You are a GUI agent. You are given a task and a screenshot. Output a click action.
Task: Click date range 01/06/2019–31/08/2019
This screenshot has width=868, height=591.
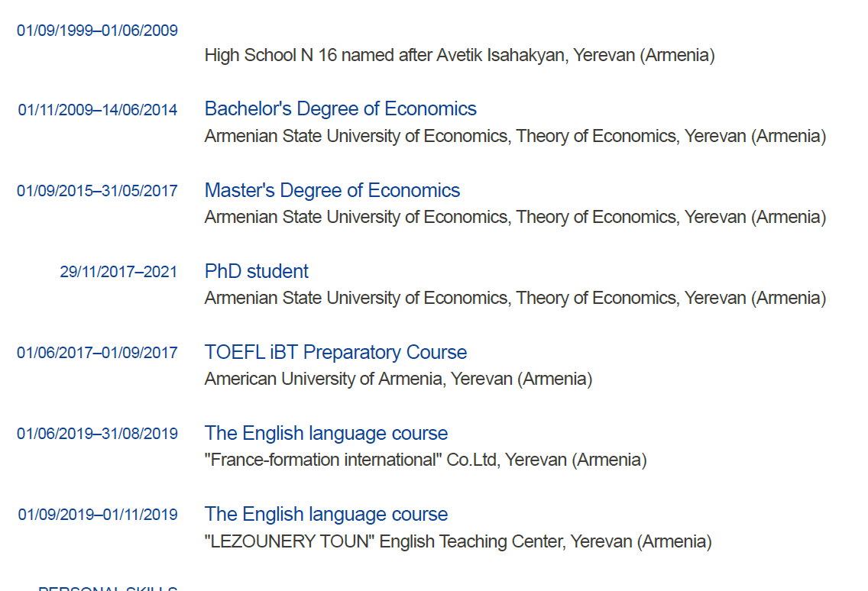point(98,434)
